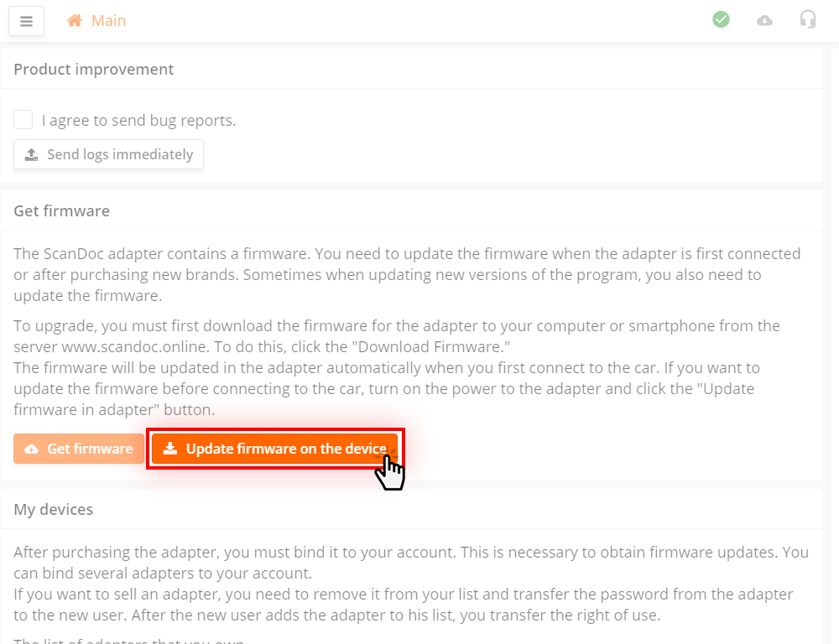Image resolution: width=839 pixels, height=644 pixels.
Task: Collapse the Product improvement section
Action: pyautogui.click(x=93, y=69)
